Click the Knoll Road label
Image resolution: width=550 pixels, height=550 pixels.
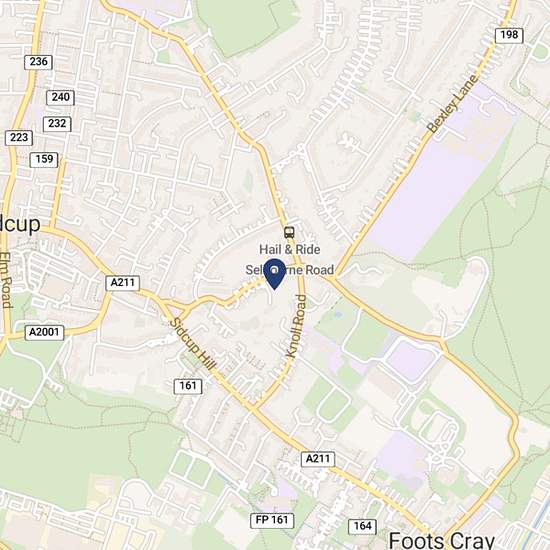[296, 326]
